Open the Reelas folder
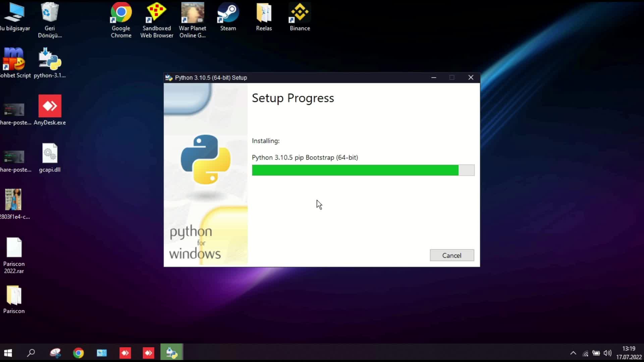The width and height of the screenshot is (644, 362). click(264, 13)
